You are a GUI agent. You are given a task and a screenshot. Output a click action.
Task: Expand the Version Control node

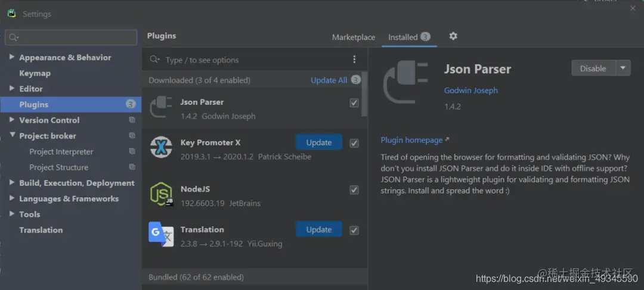click(x=11, y=120)
